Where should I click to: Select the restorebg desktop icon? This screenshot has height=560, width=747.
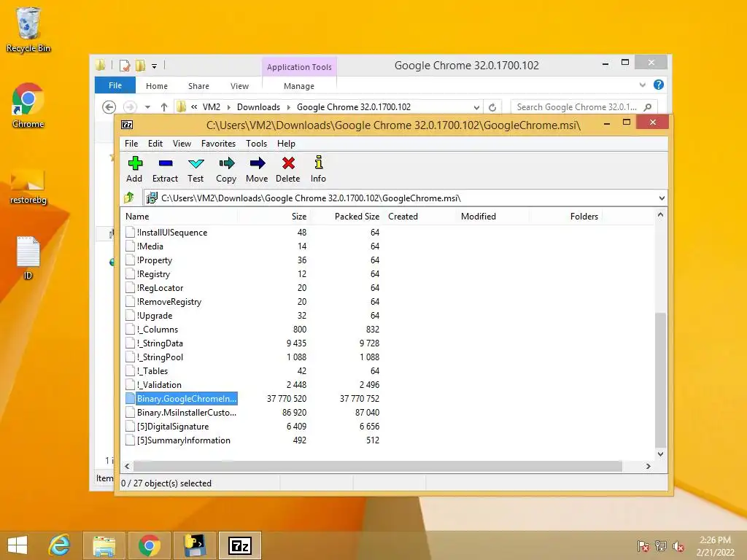click(x=28, y=187)
